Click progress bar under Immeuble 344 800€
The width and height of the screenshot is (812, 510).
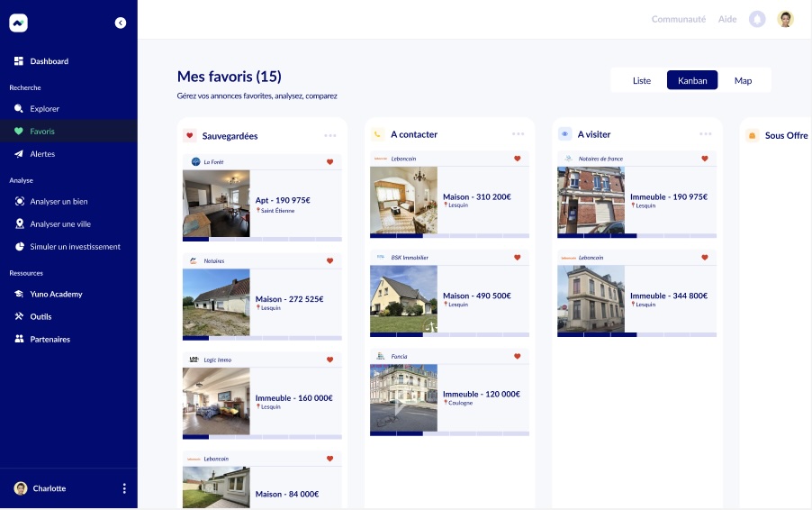[637, 335]
